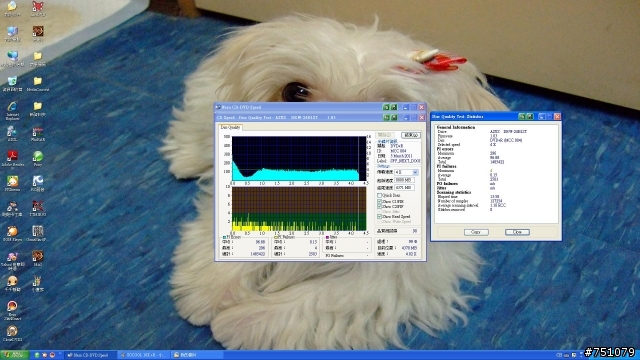The width and height of the screenshot is (640, 360).
Task: Click the yellow PI Failures legend swatch
Action: click(276, 237)
